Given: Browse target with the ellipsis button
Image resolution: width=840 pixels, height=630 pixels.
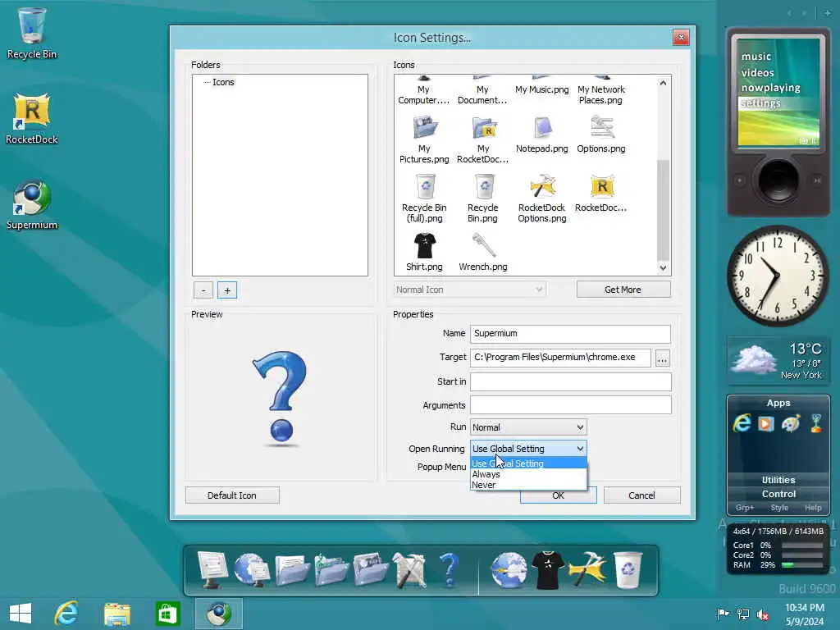Looking at the screenshot, I should click(662, 358).
